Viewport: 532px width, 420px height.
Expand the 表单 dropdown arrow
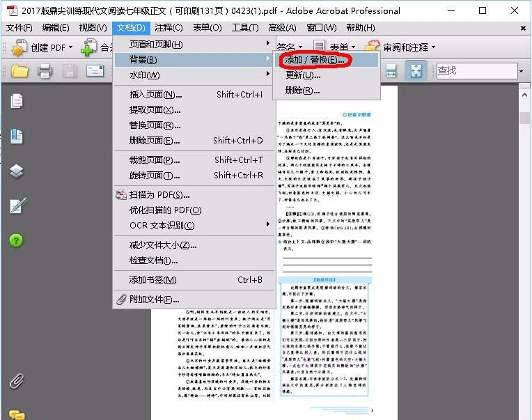click(x=353, y=47)
